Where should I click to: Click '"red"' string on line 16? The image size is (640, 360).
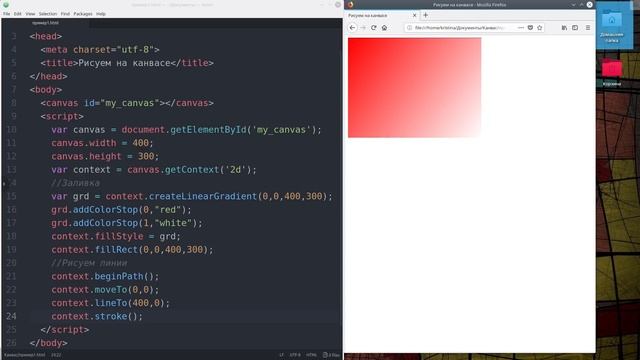167,210
